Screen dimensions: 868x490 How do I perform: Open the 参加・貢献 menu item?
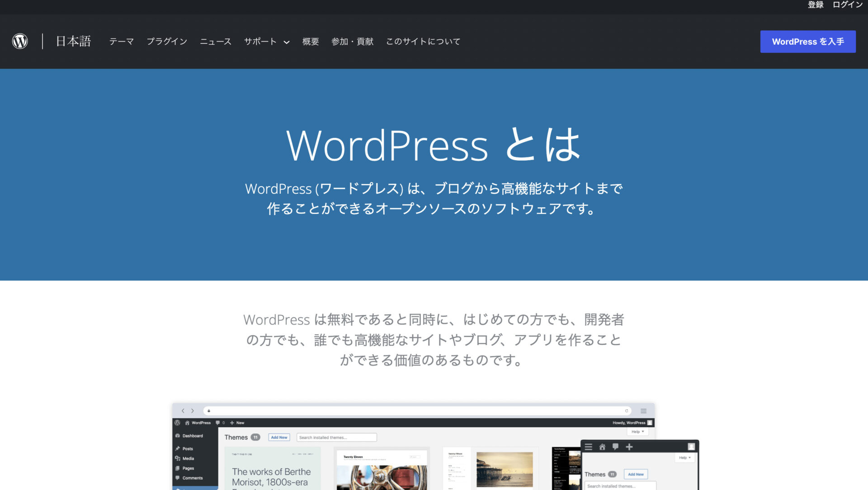(352, 42)
